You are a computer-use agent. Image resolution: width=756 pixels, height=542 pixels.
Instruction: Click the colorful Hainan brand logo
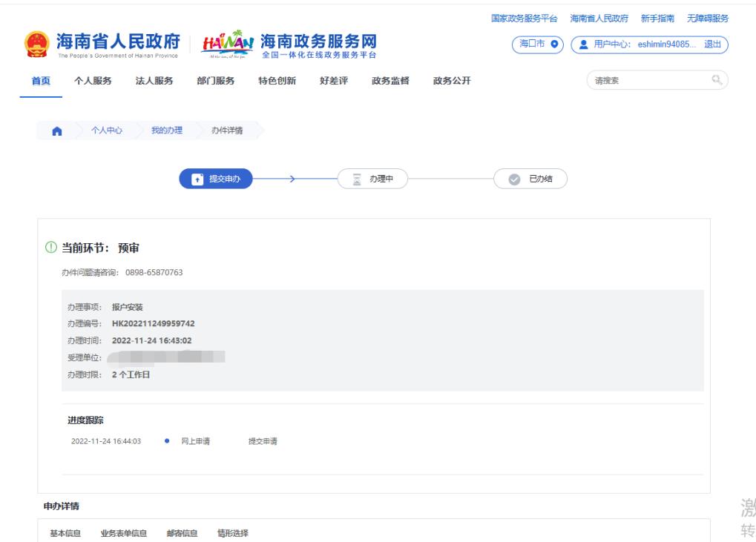click(227, 44)
